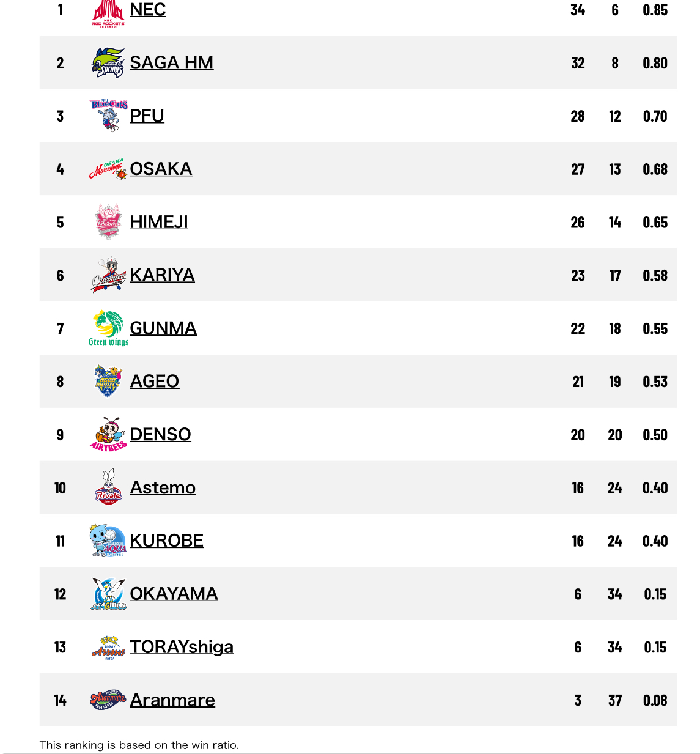This screenshot has width=700, height=754.
Task: Click the Aranmare Yamagata logo
Action: click(108, 700)
